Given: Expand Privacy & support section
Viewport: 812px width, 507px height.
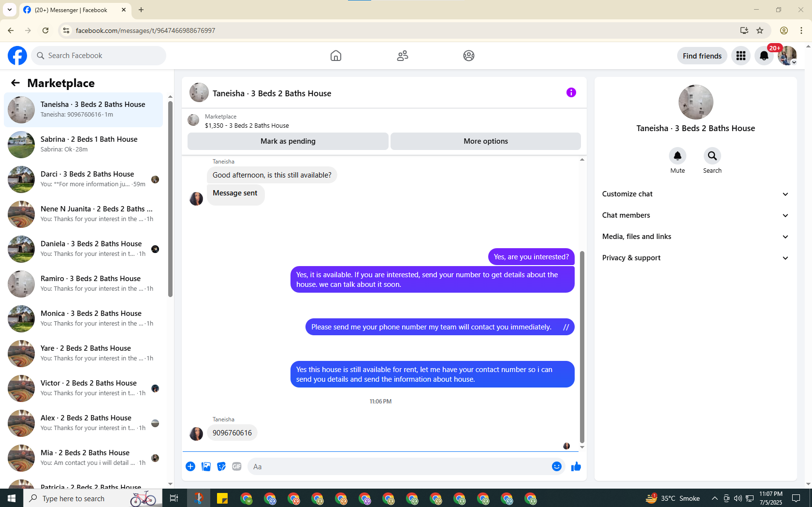Looking at the screenshot, I should click(696, 258).
